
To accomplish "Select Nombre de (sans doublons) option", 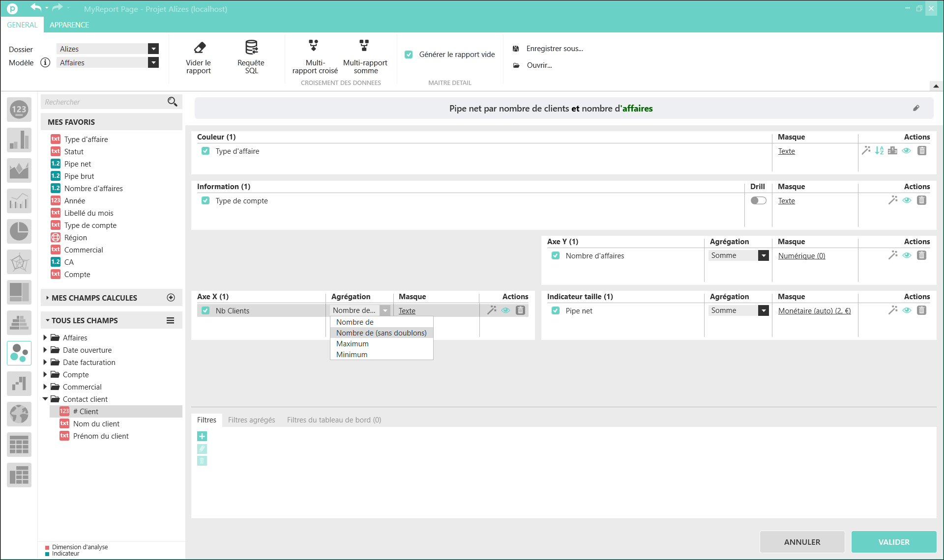I will [381, 333].
